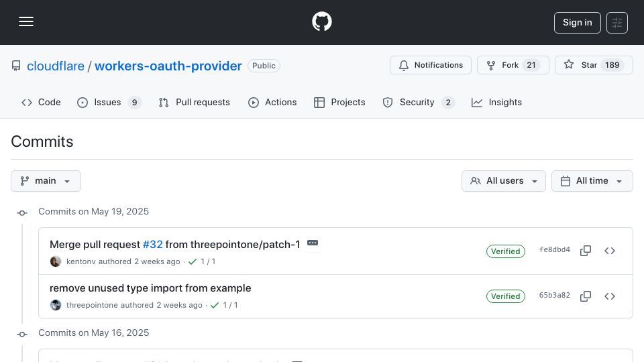Go to GitHub homepage via Octocat logo
This screenshot has height=362, width=644.
[321, 21]
